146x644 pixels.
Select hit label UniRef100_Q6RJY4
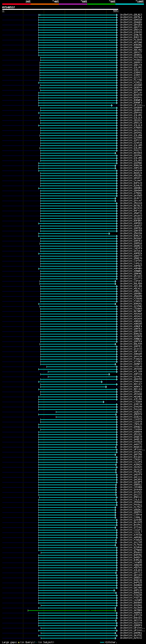point(131,65)
